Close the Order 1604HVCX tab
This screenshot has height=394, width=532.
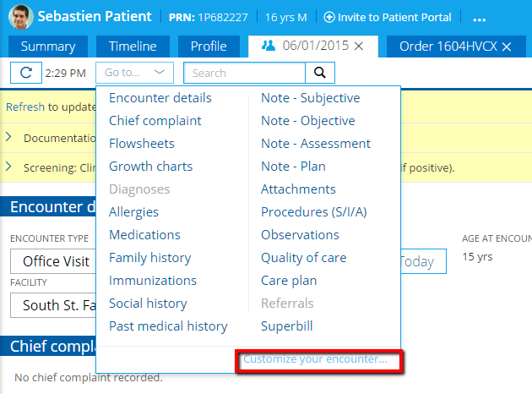point(507,47)
